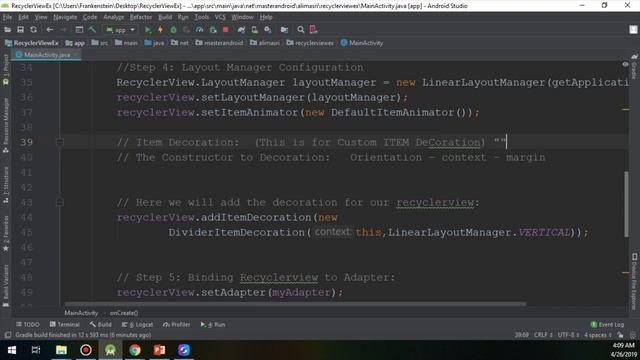Open the Structure sidebar tab
This screenshot has width=640, height=360.
(6, 184)
